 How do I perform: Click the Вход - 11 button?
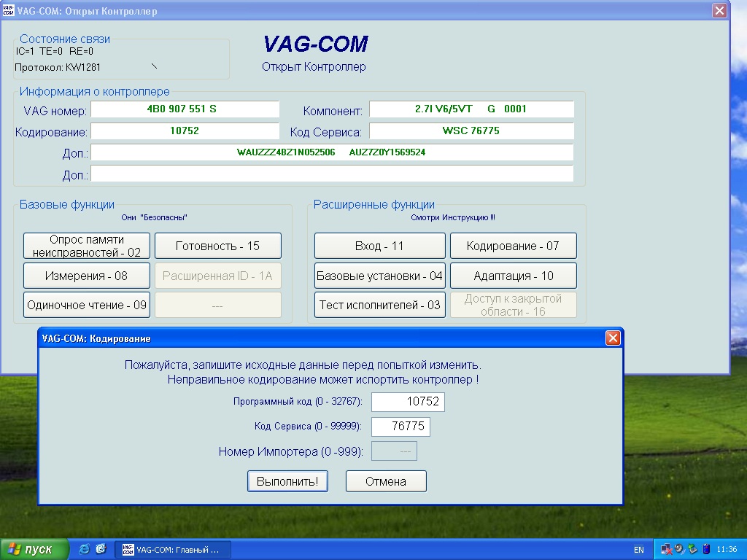click(379, 246)
